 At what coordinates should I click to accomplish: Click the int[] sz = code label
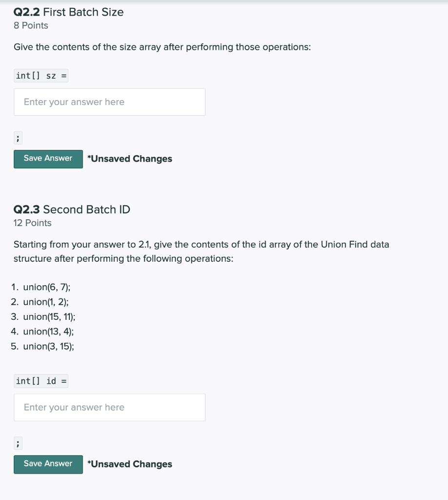click(x=41, y=75)
